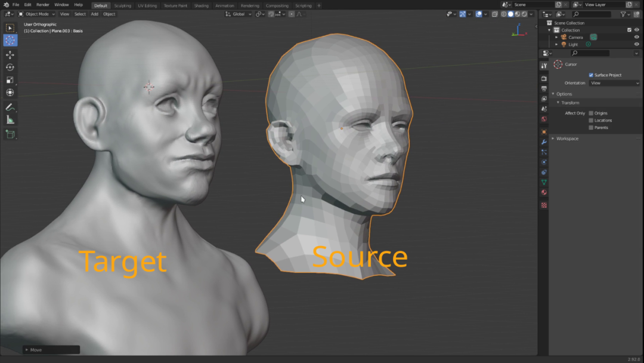Viewport: 644px width, 363px height.
Task: Open the Add menu in viewport header
Action: coord(94,14)
